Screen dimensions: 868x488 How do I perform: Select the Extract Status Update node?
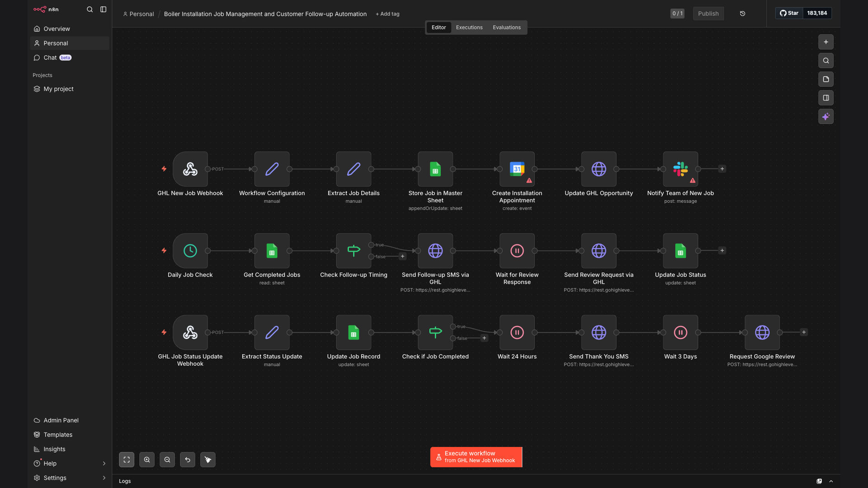[272, 333]
